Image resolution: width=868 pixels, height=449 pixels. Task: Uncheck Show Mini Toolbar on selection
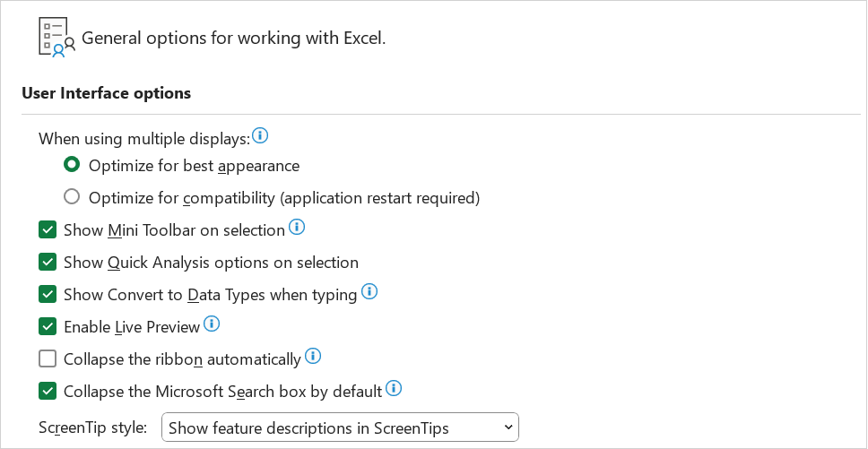click(48, 229)
